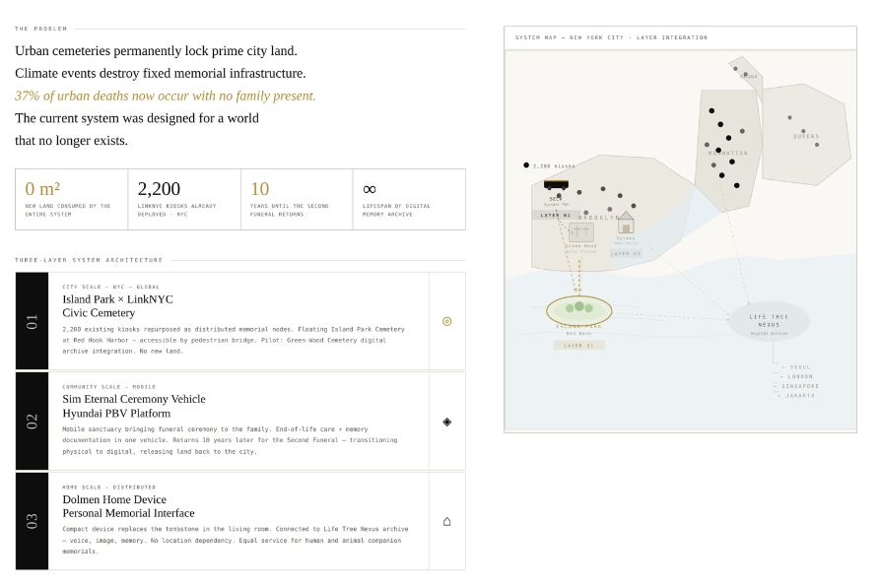879x588 pixels.
Task: Select the black SECV vehicle icon on the map
Action: tap(556, 183)
